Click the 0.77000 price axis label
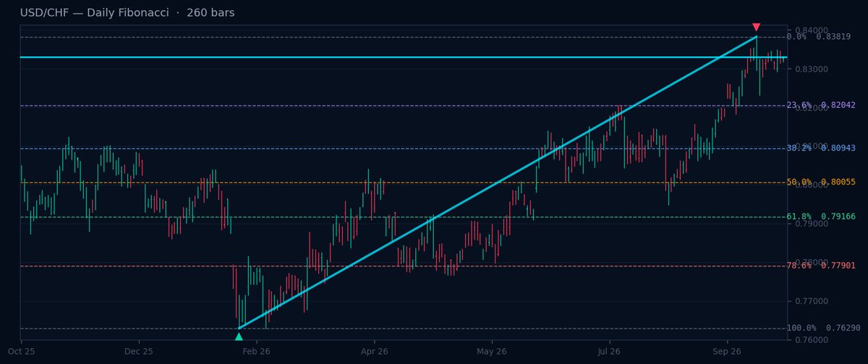Viewport: 868px width, 364px height. [811, 301]
